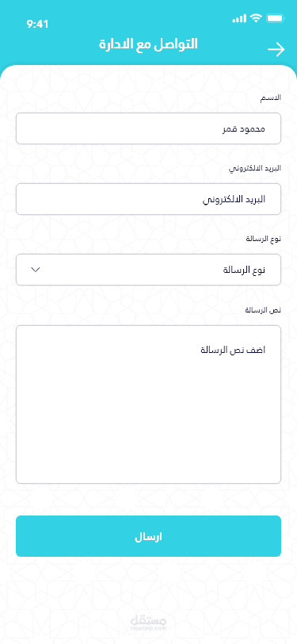Click the الاسم label above name field
The image size is (297, 644).
click(271, 98)
